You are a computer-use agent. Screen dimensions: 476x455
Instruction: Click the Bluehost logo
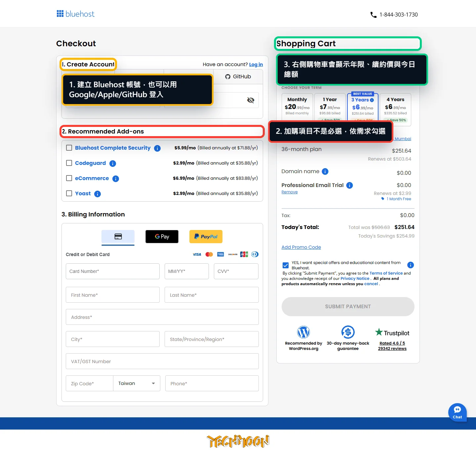(x=75, y=14)
